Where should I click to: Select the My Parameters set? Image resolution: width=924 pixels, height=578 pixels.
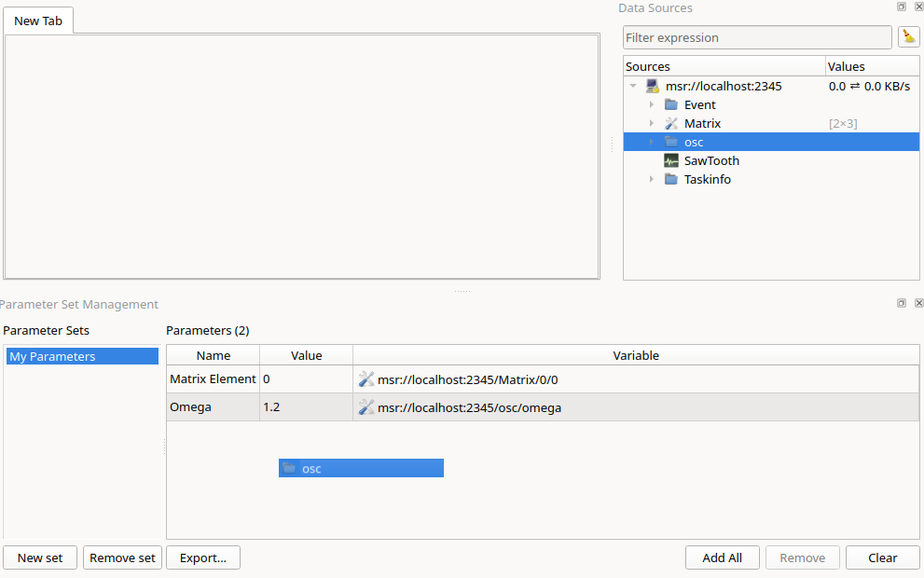tap(82, 356)
